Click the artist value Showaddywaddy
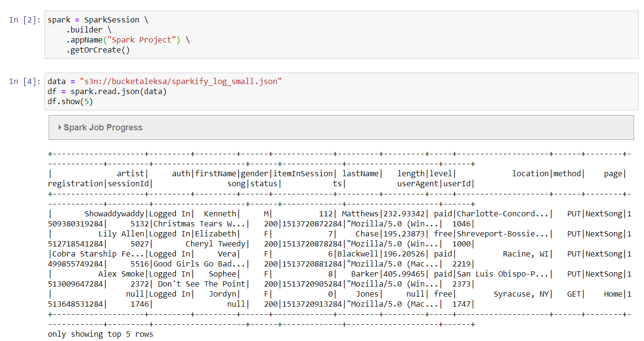This screenshot has width=644, height=341. pos(114,214)
